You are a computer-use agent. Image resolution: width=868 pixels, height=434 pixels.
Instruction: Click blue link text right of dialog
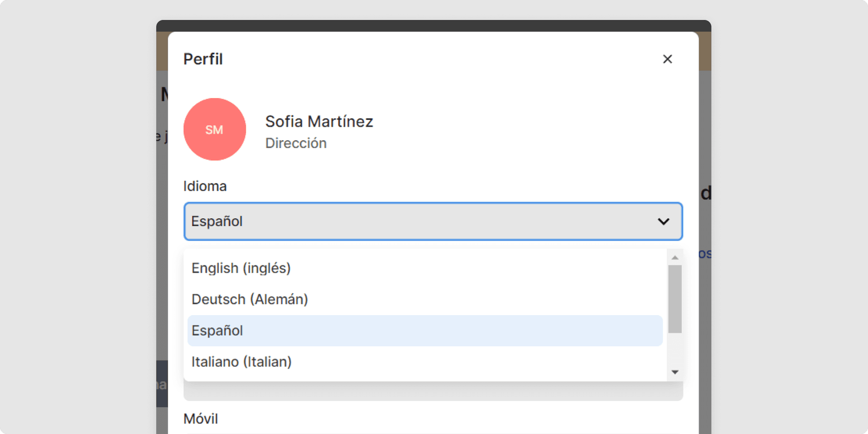pos(705,254)
